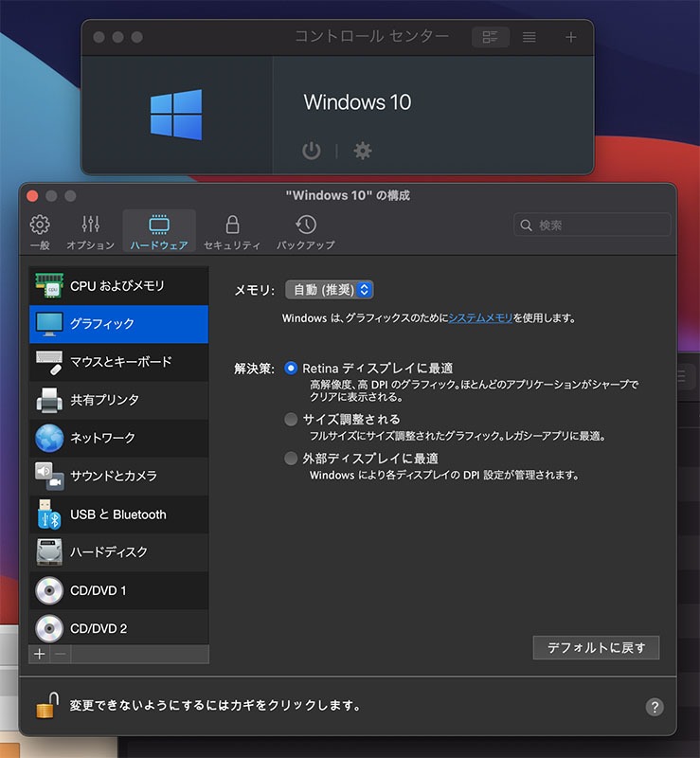Screen dimensions: 700x758
Task: Select the ハードウェア tab
Action: tap(159, 231)
